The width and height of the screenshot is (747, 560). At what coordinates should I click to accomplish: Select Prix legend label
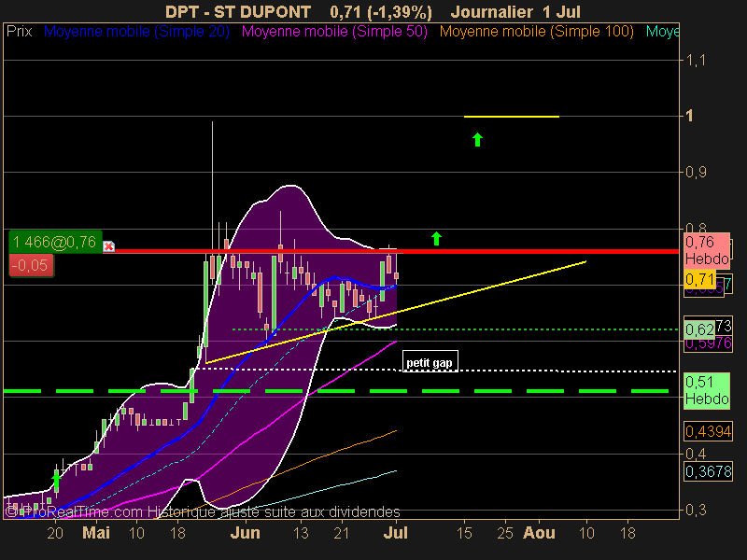tap(20, 32)
